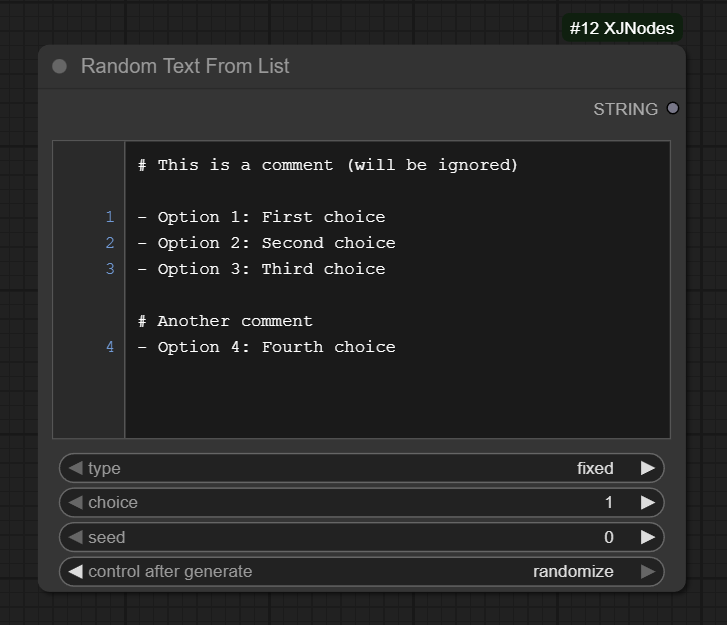This screenshot has height=625, width=727.
Task: Open the type dropdown showing fixed
Action: coord(362,468)
